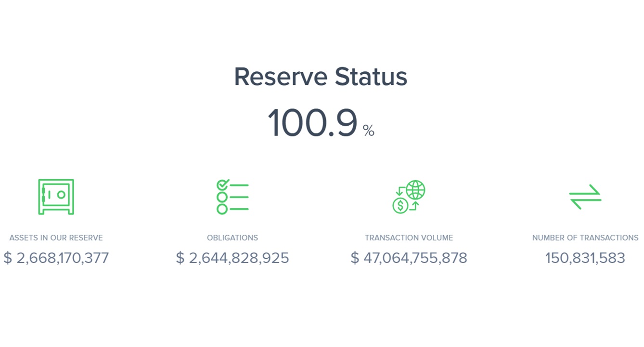This screenshot has height=347, width=644.
Task: Click the obligations checklist icon
Action: tap(232, 197)
